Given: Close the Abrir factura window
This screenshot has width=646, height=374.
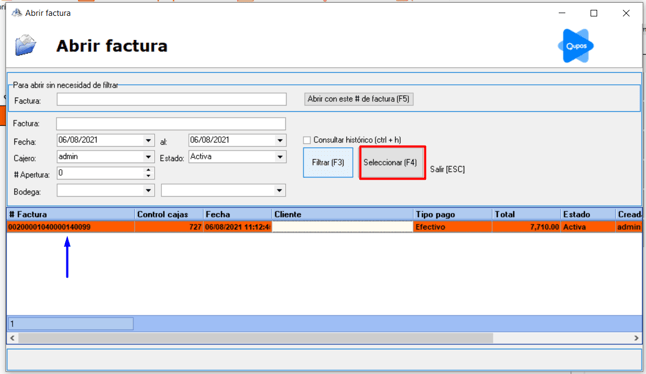Looking at the screenshot, I should (x=626, y=13).
